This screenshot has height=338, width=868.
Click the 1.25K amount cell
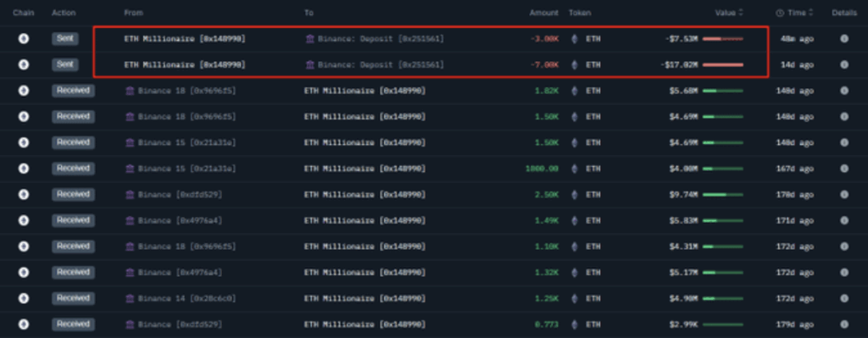pyautogui.click(x=547, y=299)
